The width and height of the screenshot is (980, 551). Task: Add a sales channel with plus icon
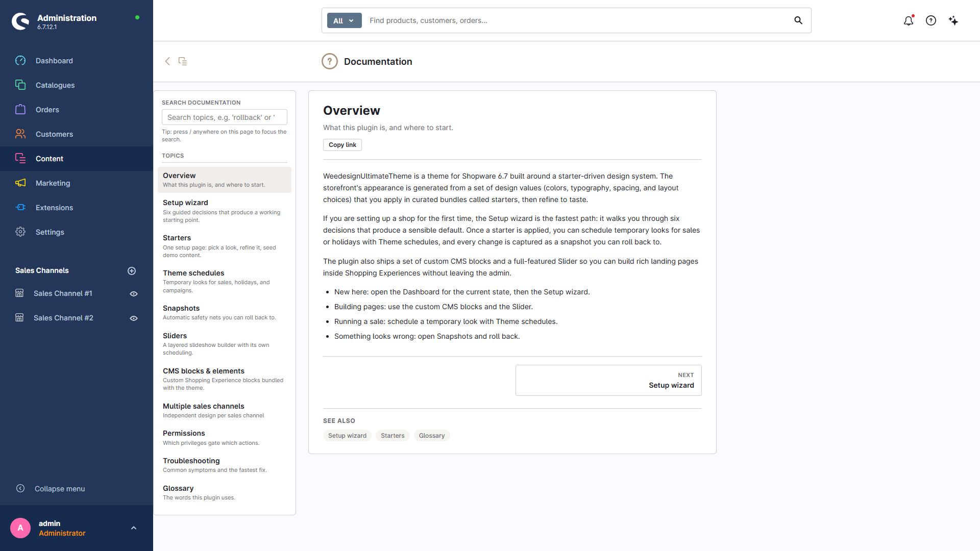pyautogui.click(x=132, y=271)
